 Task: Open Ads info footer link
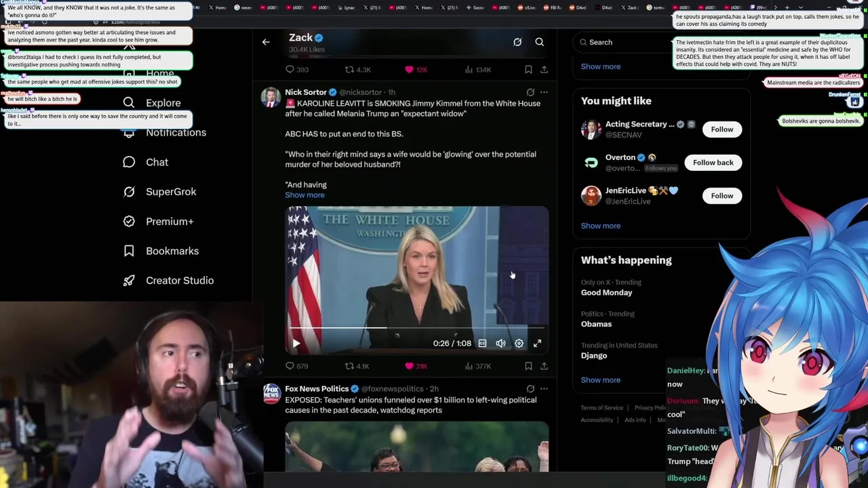[x=635, y=420]
